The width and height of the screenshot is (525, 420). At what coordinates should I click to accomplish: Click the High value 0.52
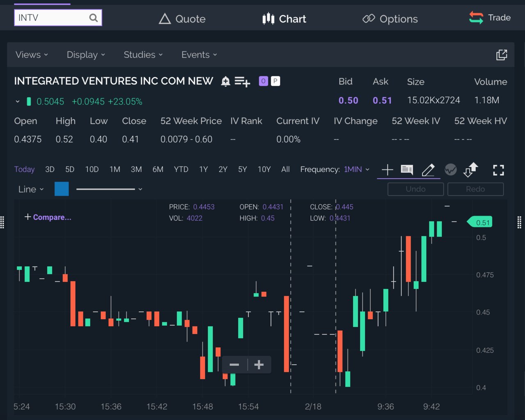point(64,139)
